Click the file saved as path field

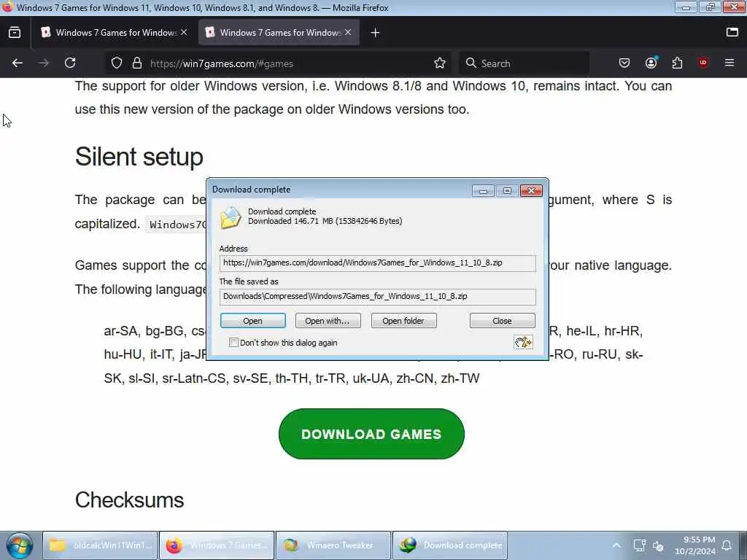tap(377, 296)
